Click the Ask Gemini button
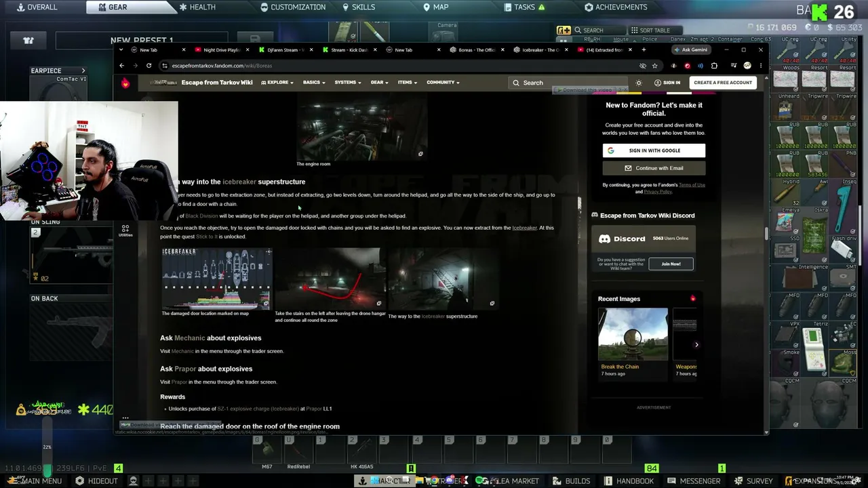 pyautogui.click(x=691, y=49)
